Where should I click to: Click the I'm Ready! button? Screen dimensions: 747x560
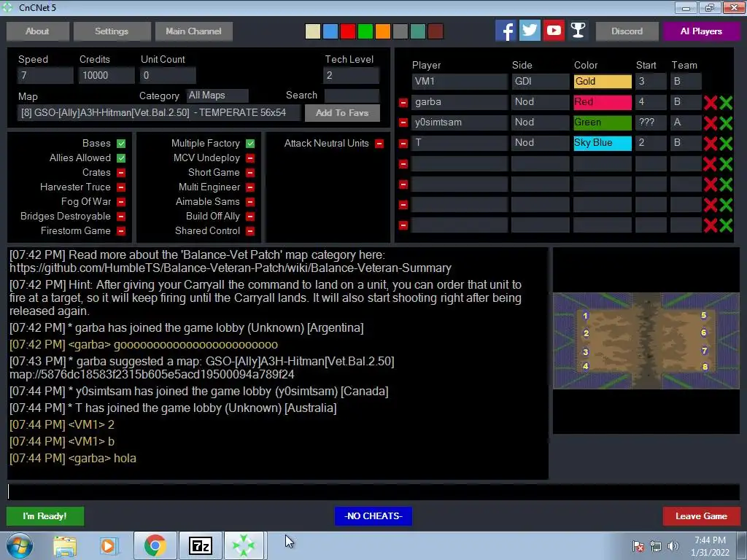[45, 516]
